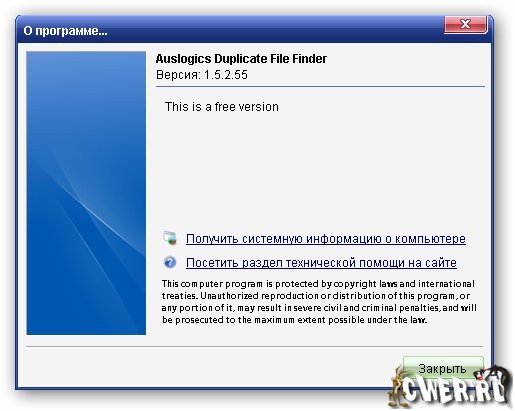The image size is (515, 411).
Task: Click the copyright line starting 'This computer program'
Action: pos(318,284)
